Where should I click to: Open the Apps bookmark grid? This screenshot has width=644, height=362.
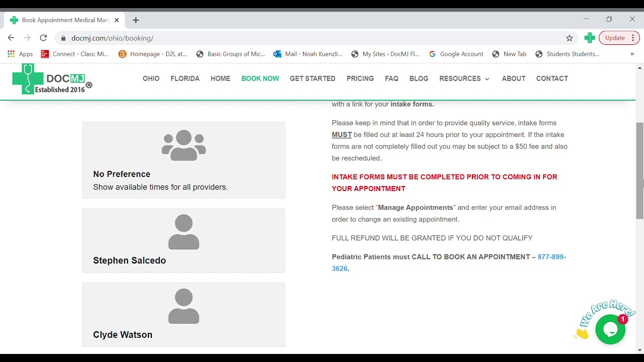[20, 54]
